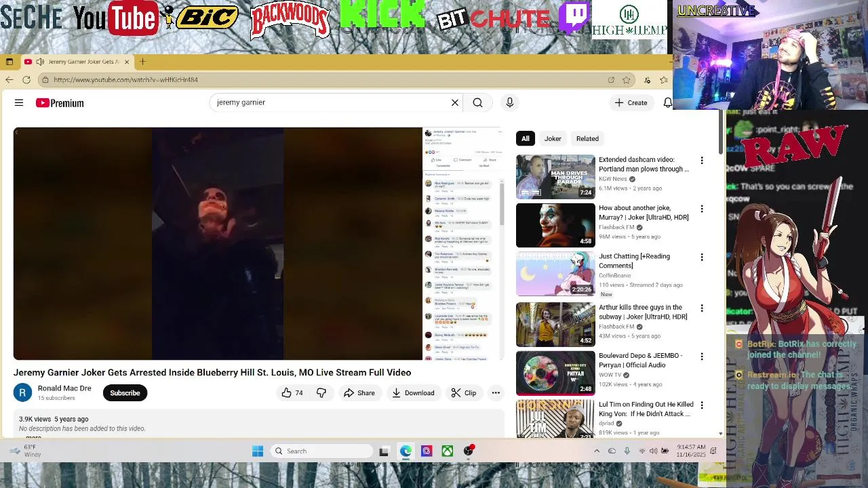Image resolution: width=868 pixels, height=488 pixels.
Task: Open the Arthur kills three guys thumbnail
Action: point(555,324)
